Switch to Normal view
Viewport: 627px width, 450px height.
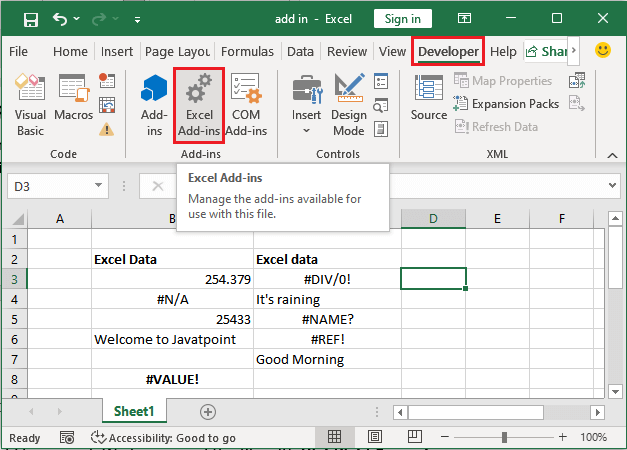[x=334, y=437]
